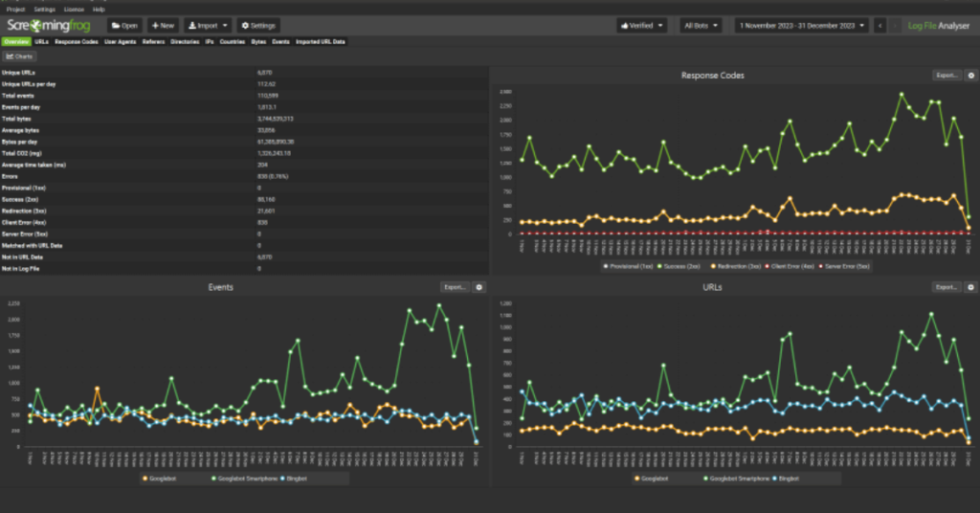Open Response Codes chart gear settings

tap(970, 75)
